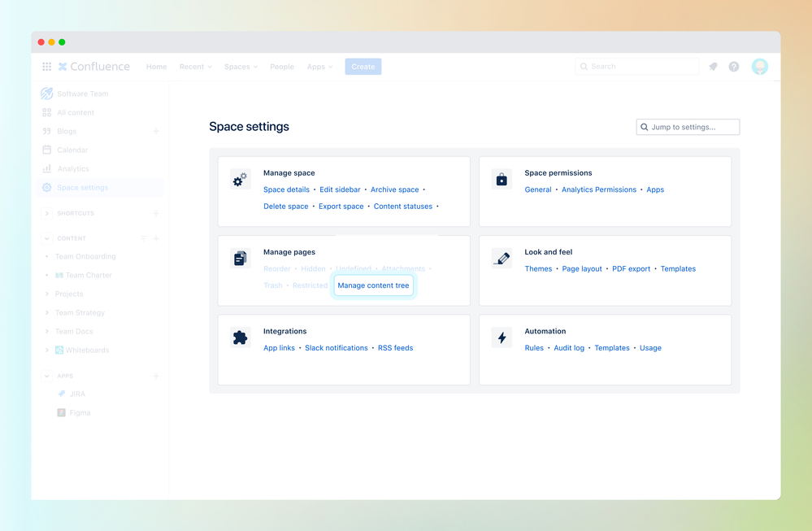Focus the Jump to settings field
The height and width of the screenshot is (531, 812).
click(688, 127)
